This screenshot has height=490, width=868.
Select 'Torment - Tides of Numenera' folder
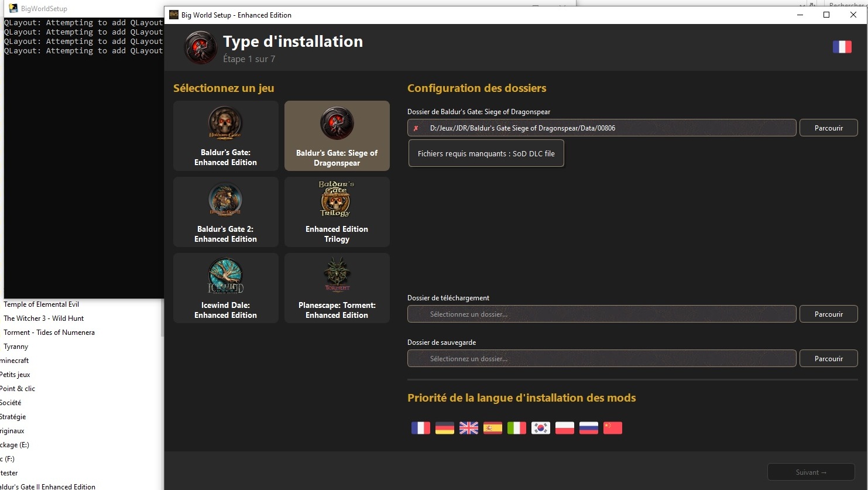tap(49, 333)
